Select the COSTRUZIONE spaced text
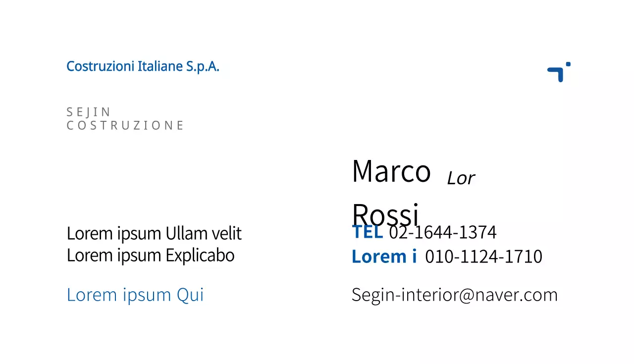This screenshot has width=634, height=364. point(125,125)
